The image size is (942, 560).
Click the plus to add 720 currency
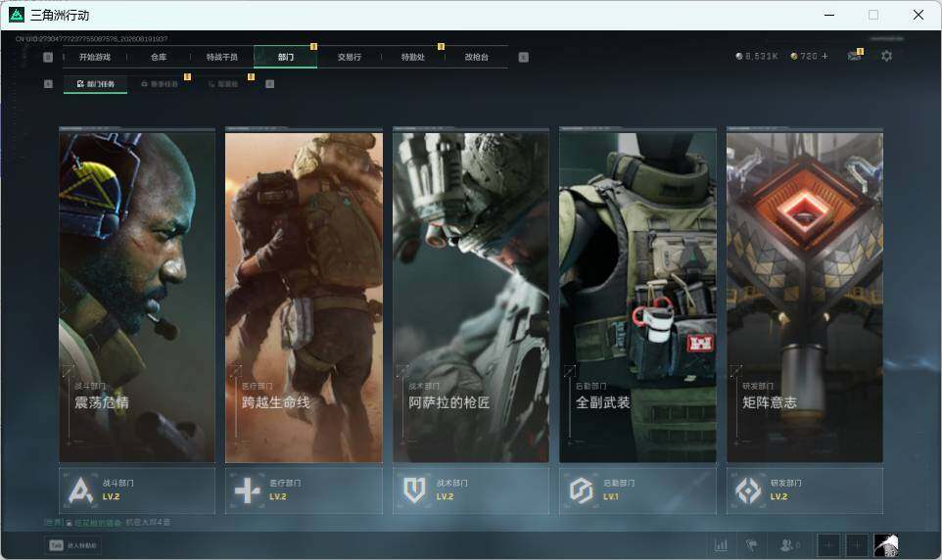(824, 56)
